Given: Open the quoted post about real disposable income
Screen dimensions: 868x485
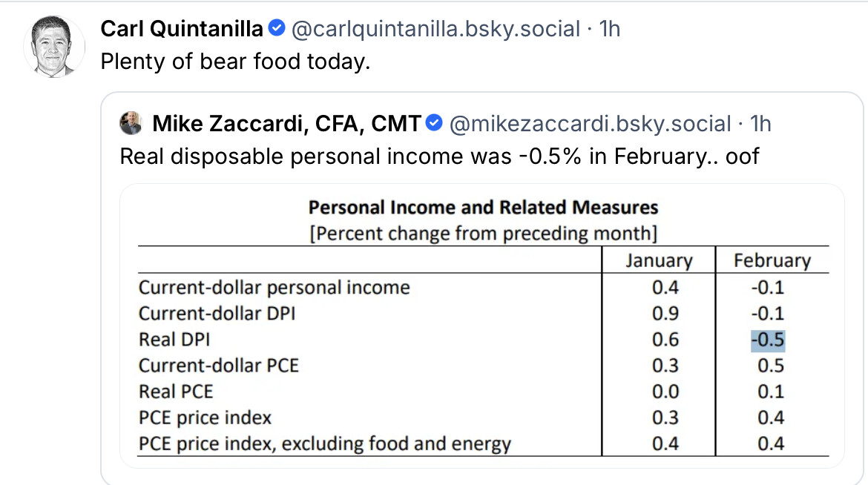Looking at the screenshot, I should coord(439,156).
